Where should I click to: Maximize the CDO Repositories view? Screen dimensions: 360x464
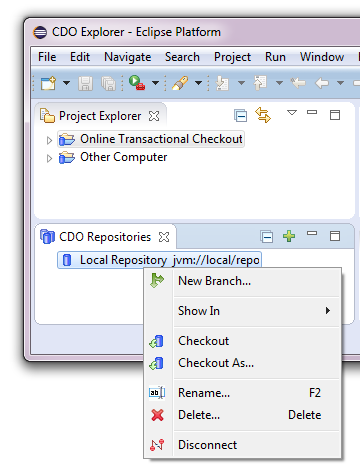pos(335,236)
